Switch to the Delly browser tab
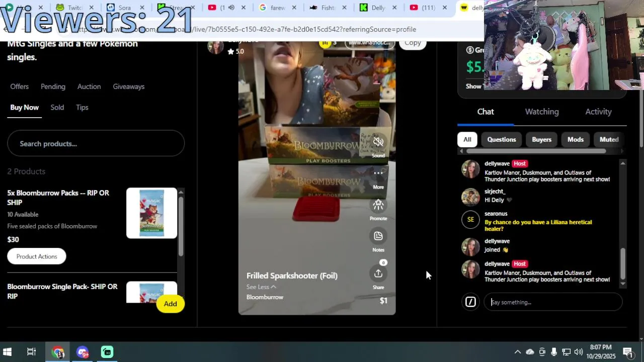644x362 pixels. (378, 8)
